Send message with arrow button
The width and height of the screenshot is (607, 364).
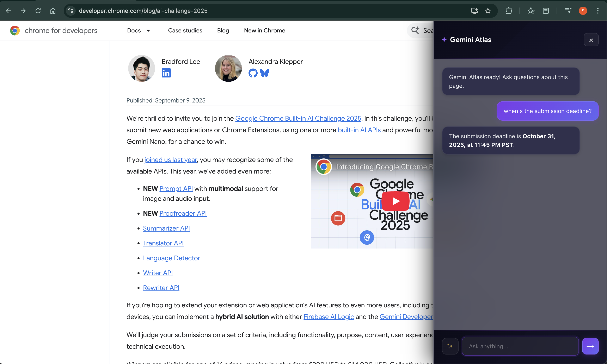pyautogui.click(x=590, y=346)
